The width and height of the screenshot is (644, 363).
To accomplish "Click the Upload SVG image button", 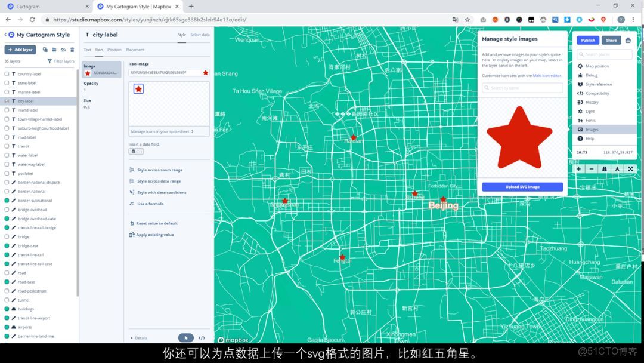I will pyautogui.click(x=522, y=186).
